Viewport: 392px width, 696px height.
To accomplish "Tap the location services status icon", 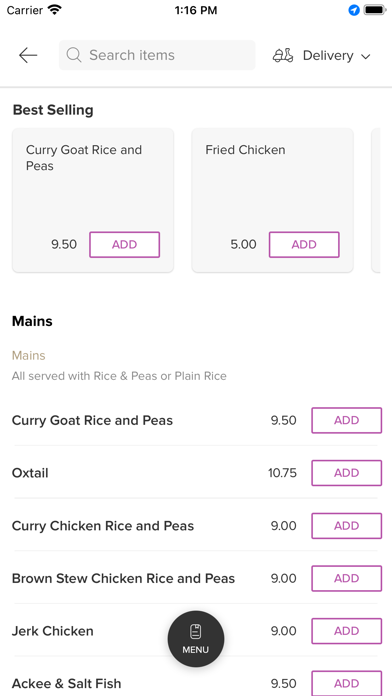I will 354,10.
